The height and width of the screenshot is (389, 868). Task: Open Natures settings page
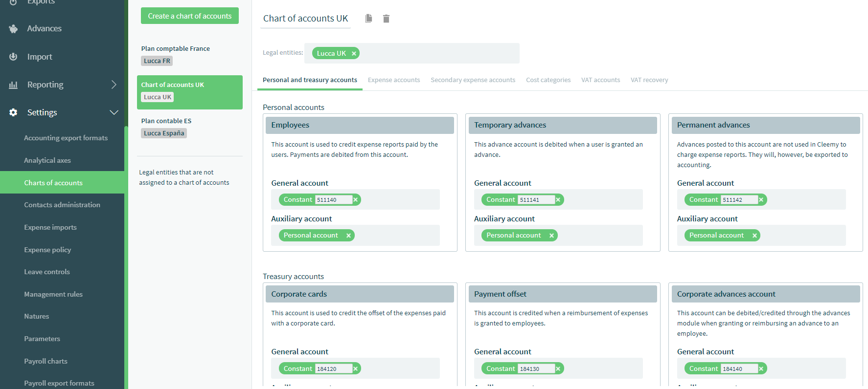37,316
